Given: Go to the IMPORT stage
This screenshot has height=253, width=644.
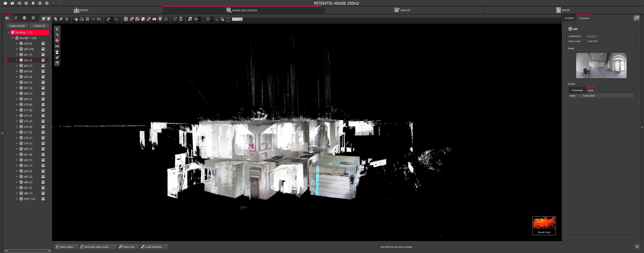Looking at the screenshot, I should [81, 10].
